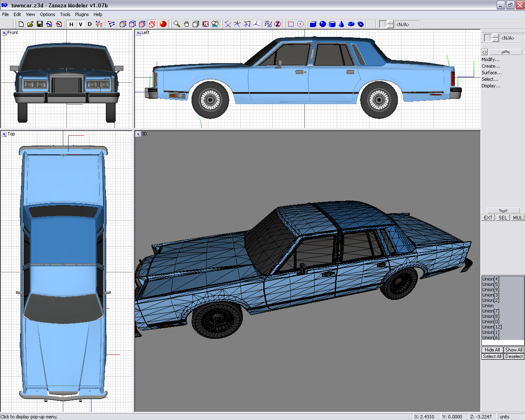Expand the Surface... command group
525x420 pixels.
pos(491,73)
